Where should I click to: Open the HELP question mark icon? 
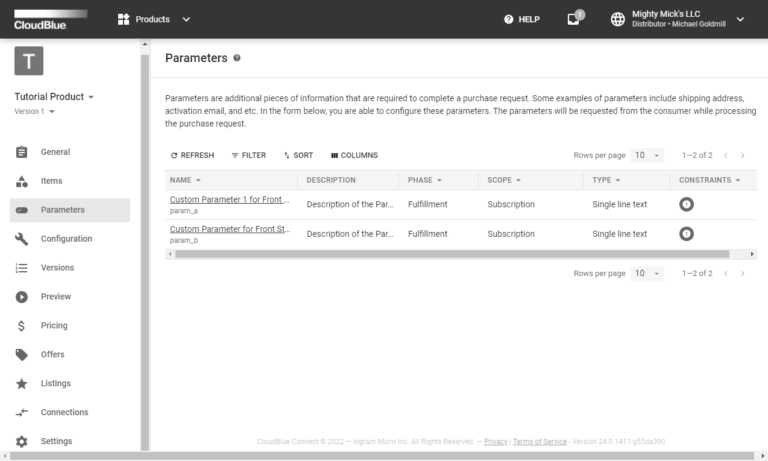coord(508,19)
